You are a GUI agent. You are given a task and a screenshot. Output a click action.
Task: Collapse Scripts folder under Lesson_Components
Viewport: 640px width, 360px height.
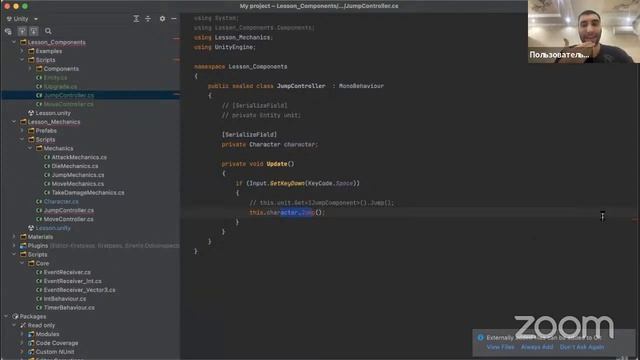(22, 60)
